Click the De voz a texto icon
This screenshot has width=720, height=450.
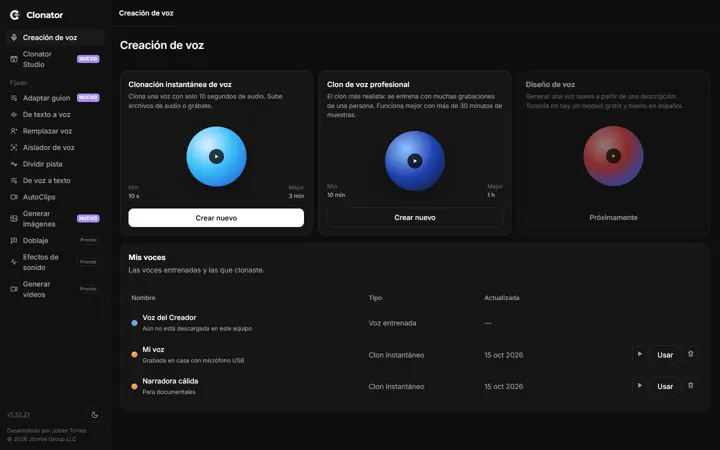(14, 181)
